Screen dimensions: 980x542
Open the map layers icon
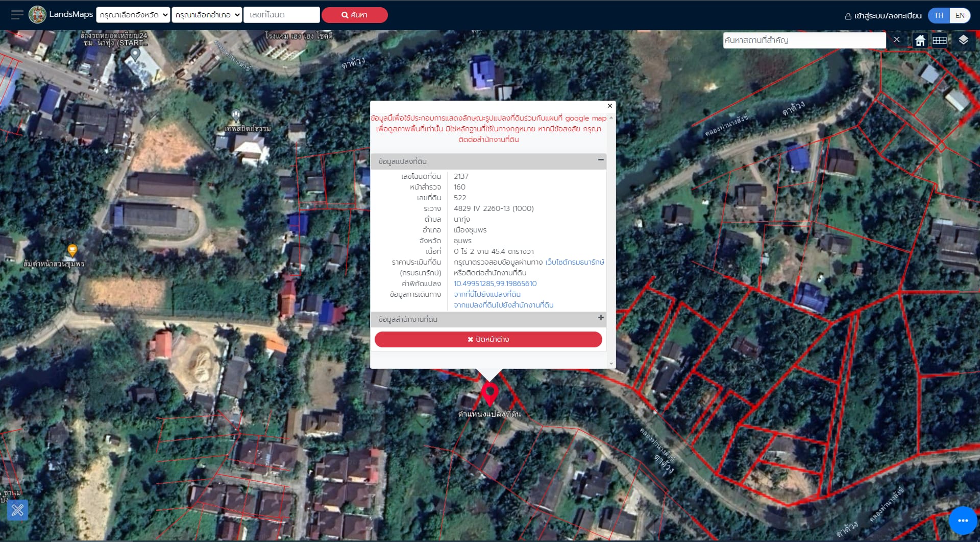tap(963, 40)
